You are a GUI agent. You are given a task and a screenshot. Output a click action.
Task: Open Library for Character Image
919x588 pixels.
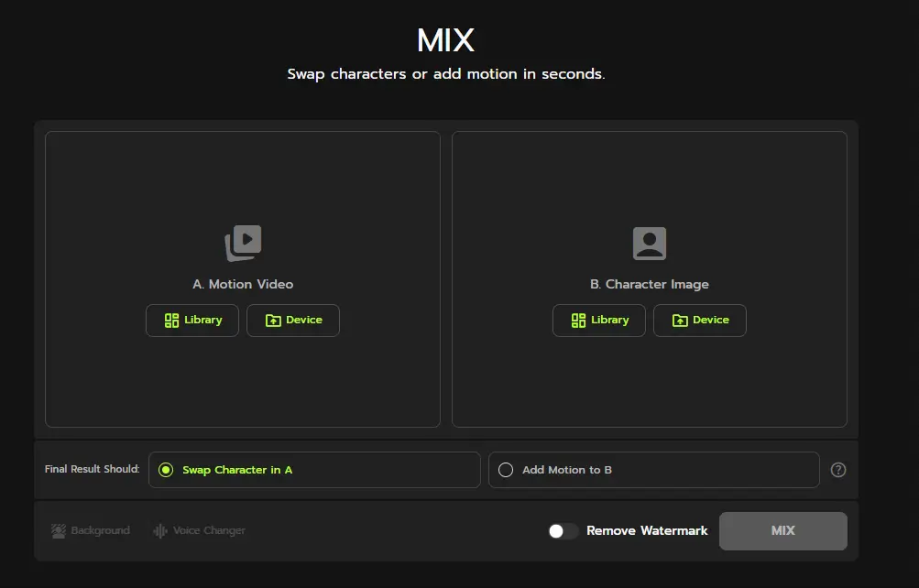click(599, 321)
